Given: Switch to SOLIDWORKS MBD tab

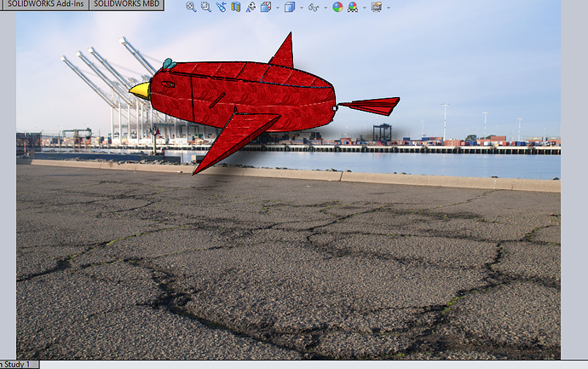Looking at the screenshot, I should click(x=127, y=5).
